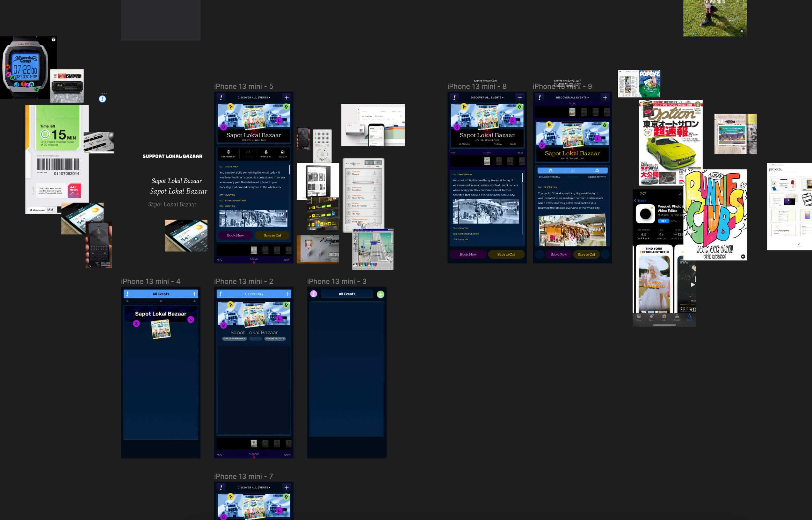The height and width of the screenshot is (520, 812).
Task: Toggle house icon in iPhone 13 mini - 9 blue bar
Action: 597,170
